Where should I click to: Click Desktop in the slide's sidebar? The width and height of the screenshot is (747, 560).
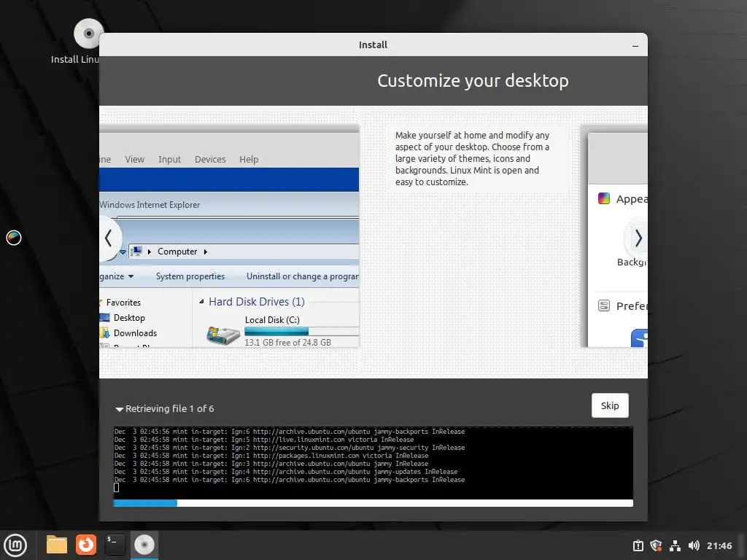[129, 318]
